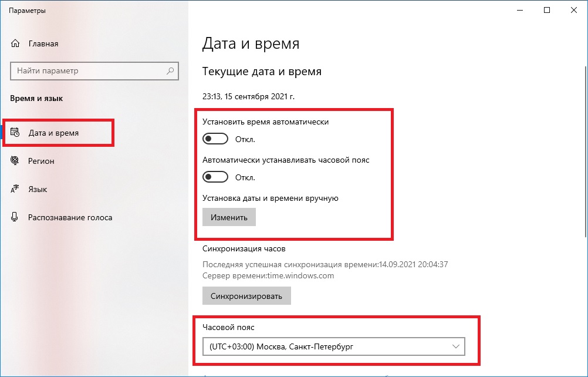Turn on Автоматически устанавливать часовой пояс
588x377 pixels.
click(x=215, y=177)
